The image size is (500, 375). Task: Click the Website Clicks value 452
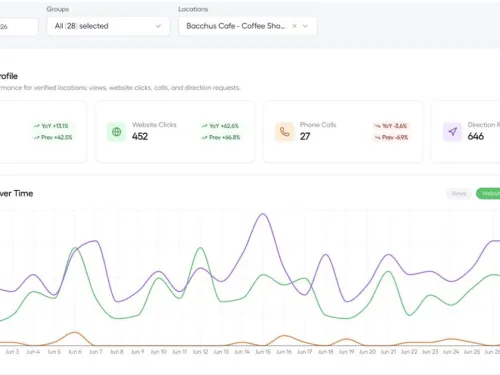[x=140, y=136]
